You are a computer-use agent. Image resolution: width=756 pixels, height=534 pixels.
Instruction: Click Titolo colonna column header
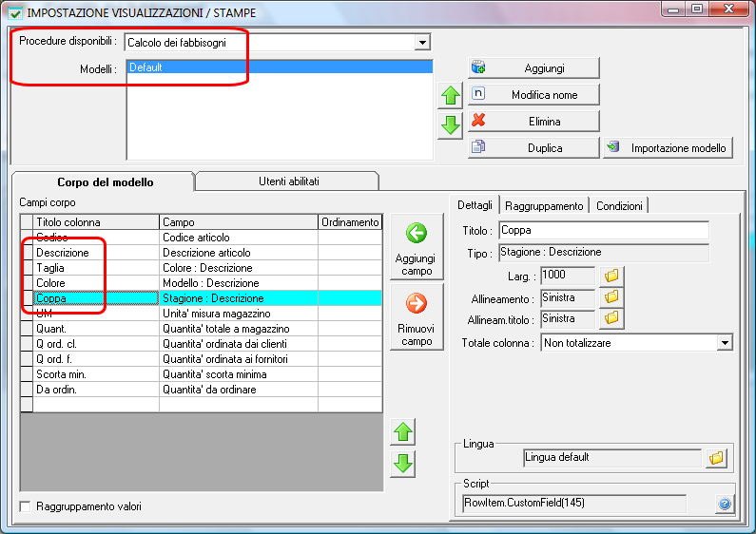[x=96, y=222]
